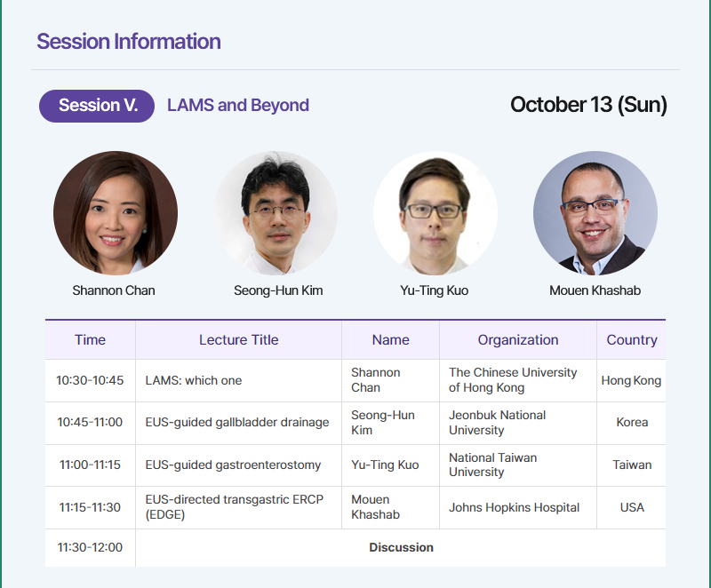Click the 'Country' column header
The height and width of the screenshot is (588, 711).
pyautogui.click(x=632, y=340)
